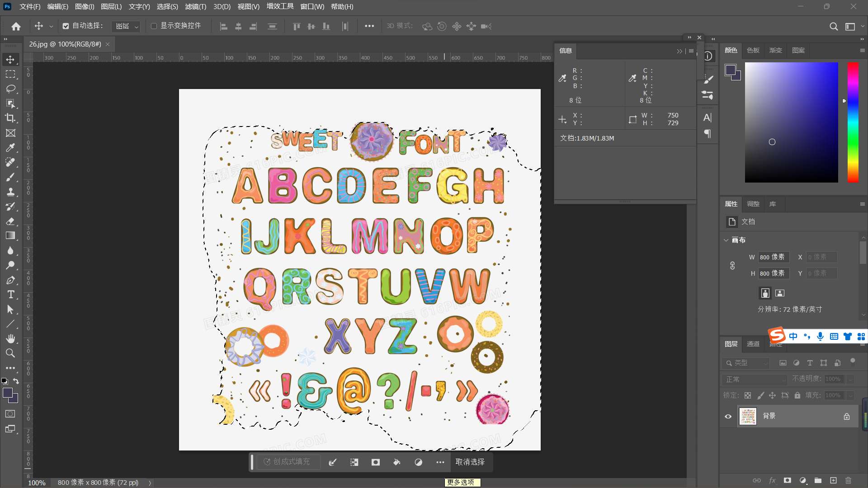Open the fill 100% dropdown arrow
Screen dimensions: 868x488
point(850,395)
